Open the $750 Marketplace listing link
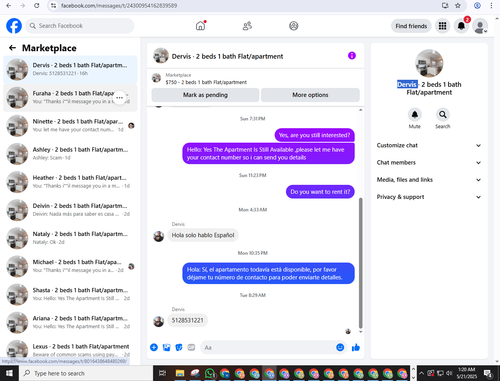Image resolution: width=500 pixels, height=381 pixels. click(x=206, y=82)
